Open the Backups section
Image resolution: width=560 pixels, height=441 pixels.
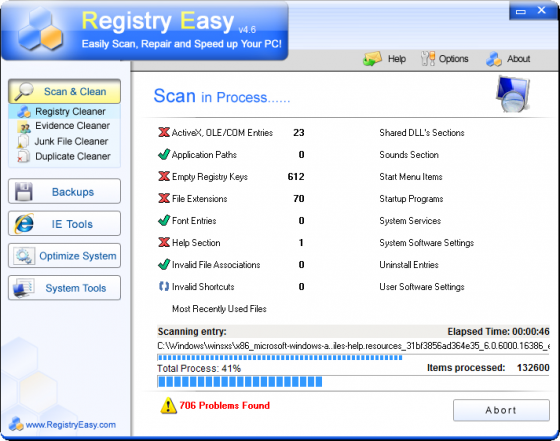coord(64,191)
